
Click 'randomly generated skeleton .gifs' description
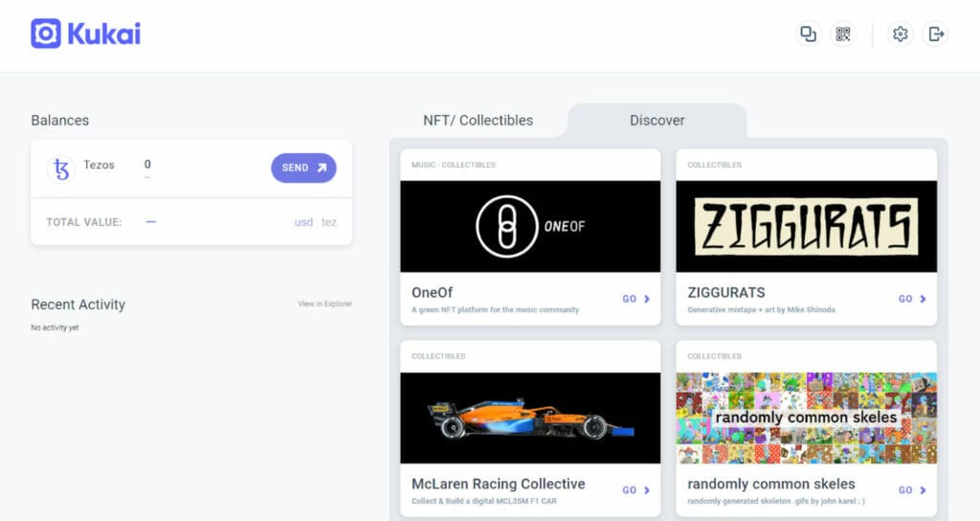776,501
